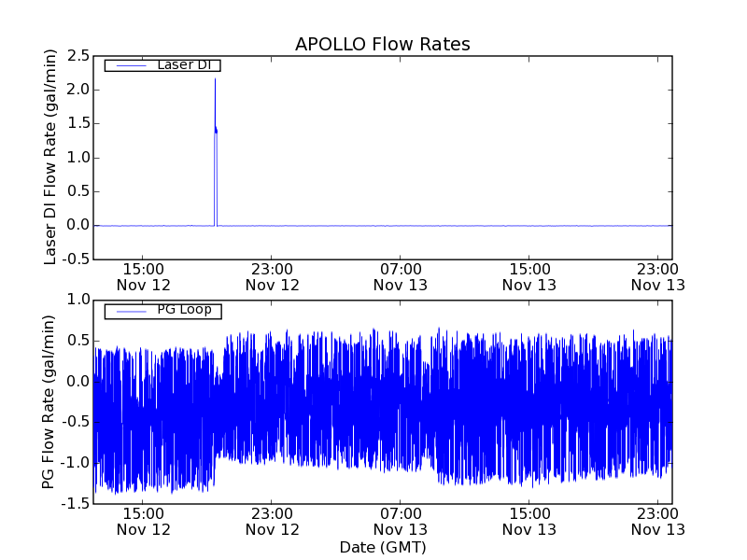Viewport: 747px width, 560px height.
Task: Click the 1.5 tick on top plot y-axis
Action: pyautogui.click(x=78, y=123)
